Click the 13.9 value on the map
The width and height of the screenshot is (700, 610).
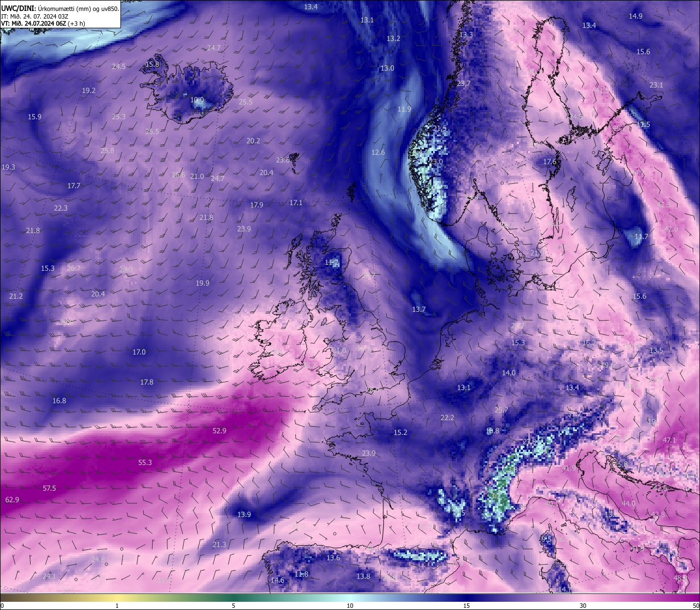click(x=244, y=514)
